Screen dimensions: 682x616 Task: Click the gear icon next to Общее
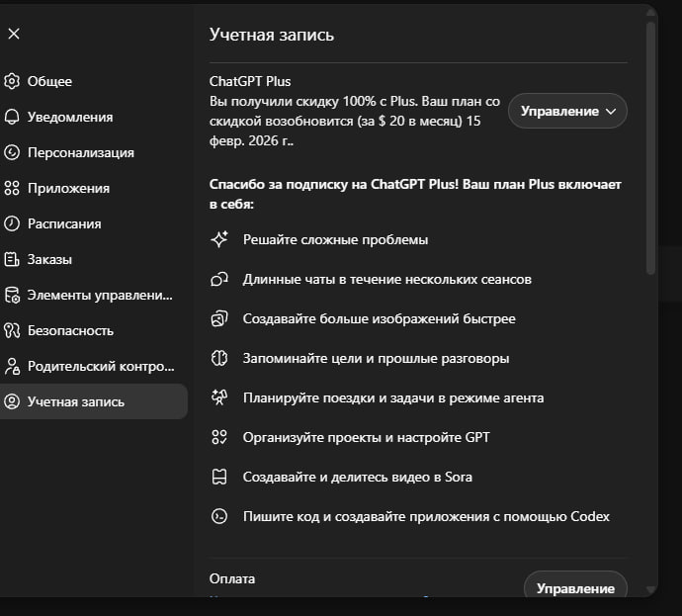click(12, 81)
